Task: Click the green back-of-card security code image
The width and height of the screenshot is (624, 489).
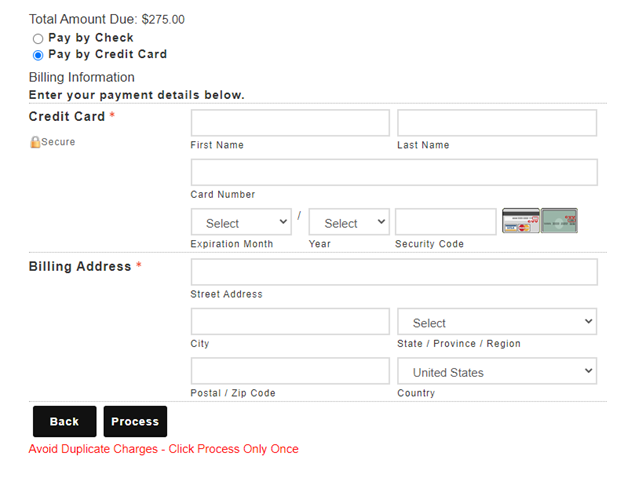Action: pyautogui.click(x=559, y=220)
